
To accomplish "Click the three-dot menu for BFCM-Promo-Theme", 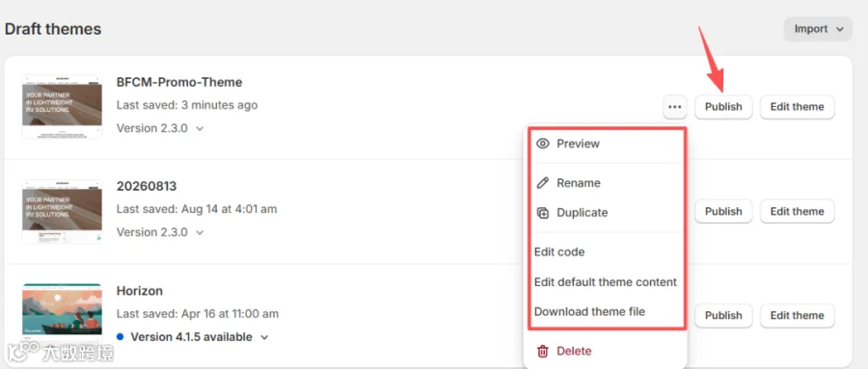I will (675, 107).
